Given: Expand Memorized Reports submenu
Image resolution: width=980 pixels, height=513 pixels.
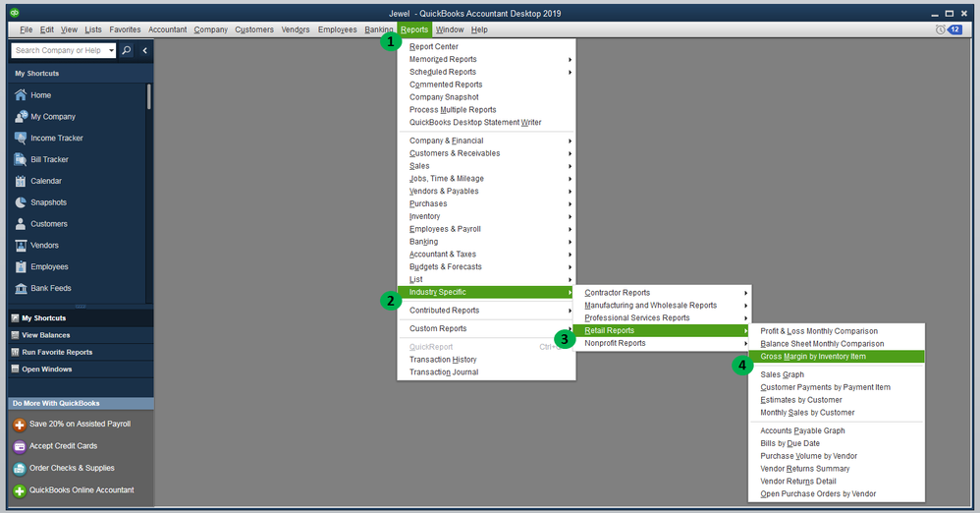Looking at the screenshot, I should (570, 59).
